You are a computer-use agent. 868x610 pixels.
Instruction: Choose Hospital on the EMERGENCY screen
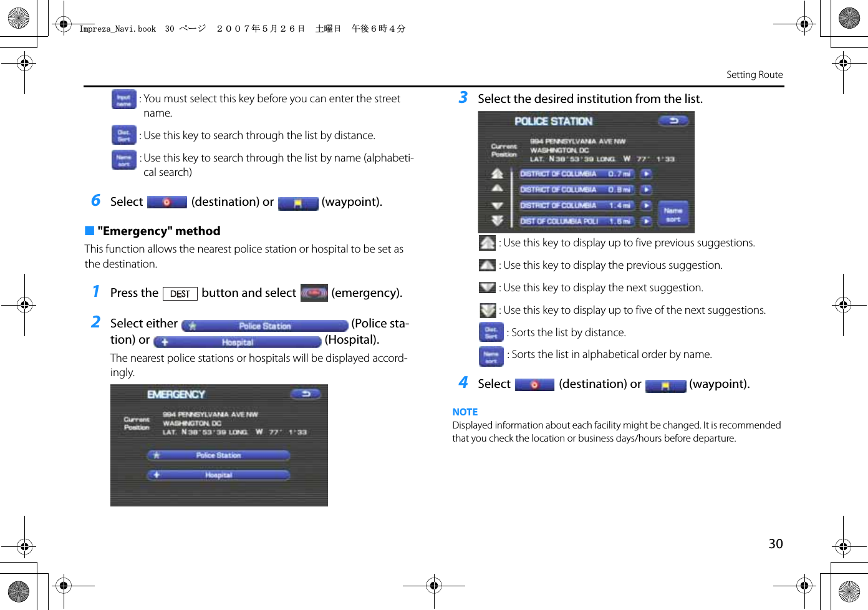point(218,475)
